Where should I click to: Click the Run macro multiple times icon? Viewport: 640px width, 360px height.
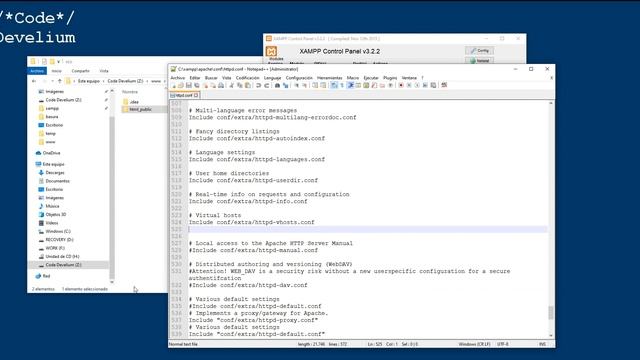[425, 85]
